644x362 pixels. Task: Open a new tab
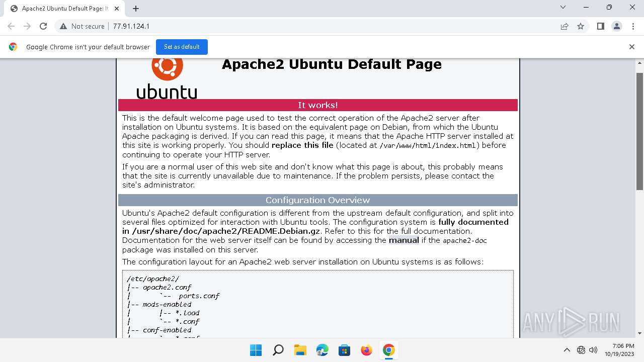136,9
